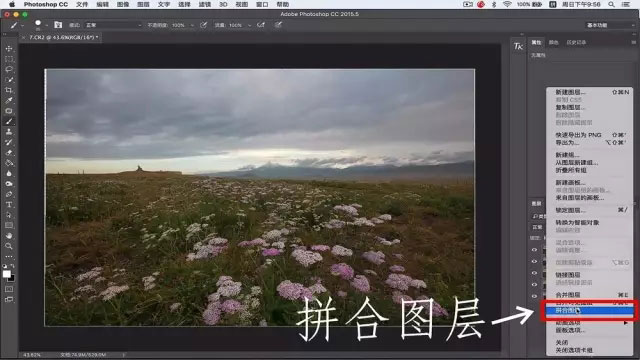Select the History Brush tool
This screenshot has height=360, width=640.
pyautogui.click(x=9, y=142)
